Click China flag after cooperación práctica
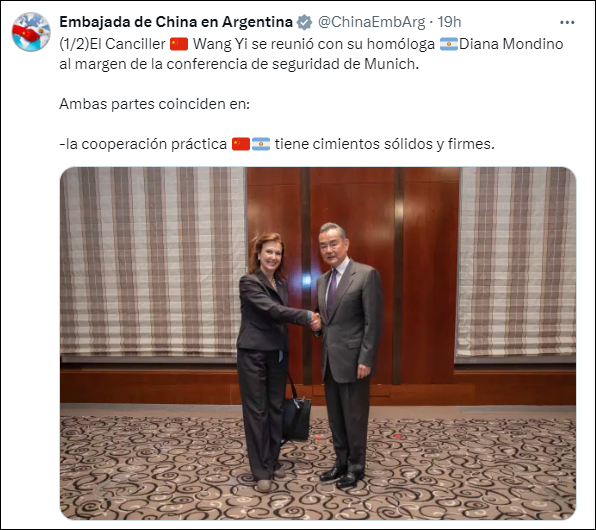This screenshot has width=596, height=530. pyautogui.click(x=241, y=144)
